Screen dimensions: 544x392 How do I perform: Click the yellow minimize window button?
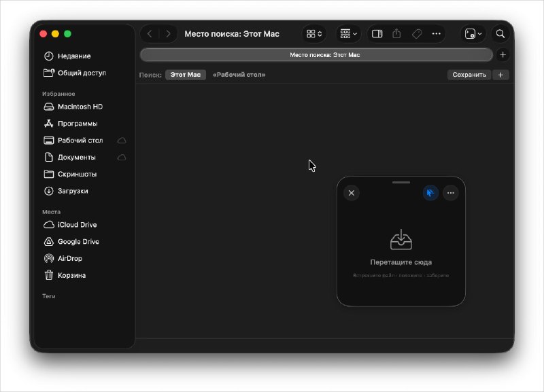point(55,34)
